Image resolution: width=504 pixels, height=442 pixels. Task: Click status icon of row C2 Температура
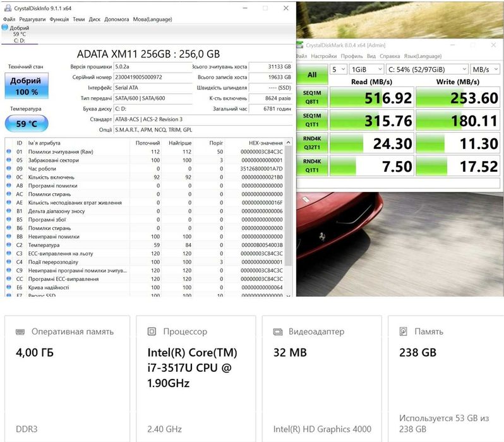[9, 245]
